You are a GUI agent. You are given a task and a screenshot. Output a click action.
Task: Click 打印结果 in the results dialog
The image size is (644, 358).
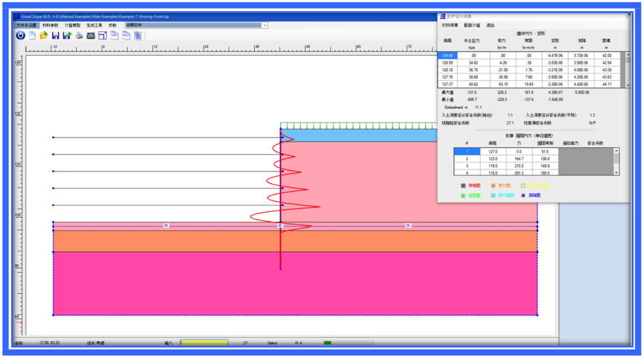coord(450,25)
